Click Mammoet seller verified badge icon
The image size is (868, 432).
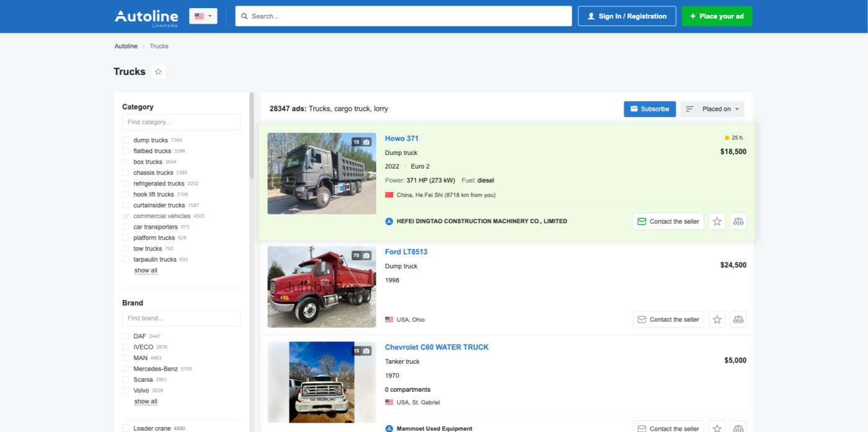click(389, 428)
